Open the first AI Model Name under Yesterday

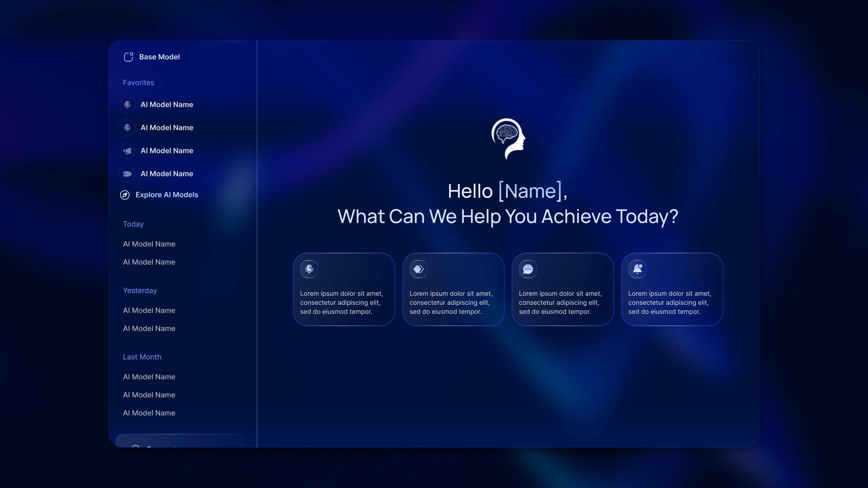pos(149,310)
